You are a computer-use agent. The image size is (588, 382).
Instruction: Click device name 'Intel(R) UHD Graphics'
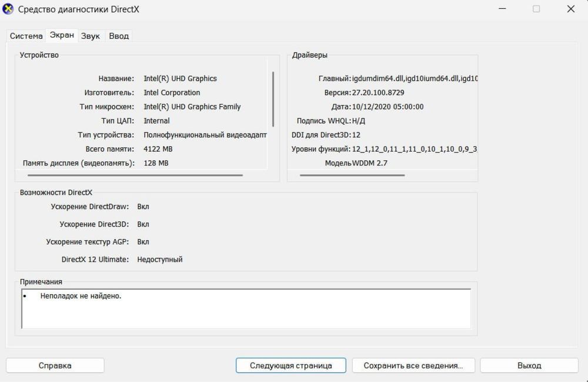180,78
